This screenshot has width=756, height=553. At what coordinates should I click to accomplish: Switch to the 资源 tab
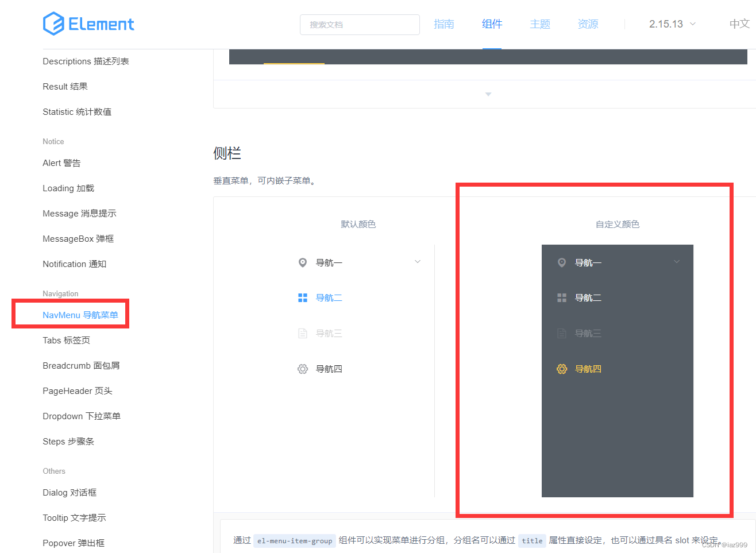[588, 24]
